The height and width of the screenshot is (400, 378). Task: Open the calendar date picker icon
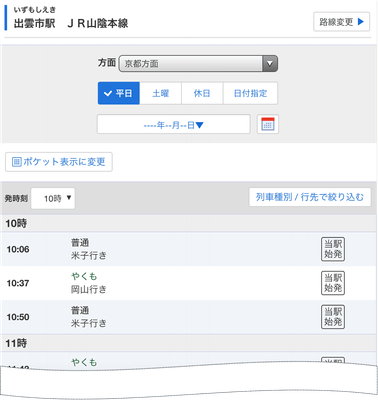268,124
